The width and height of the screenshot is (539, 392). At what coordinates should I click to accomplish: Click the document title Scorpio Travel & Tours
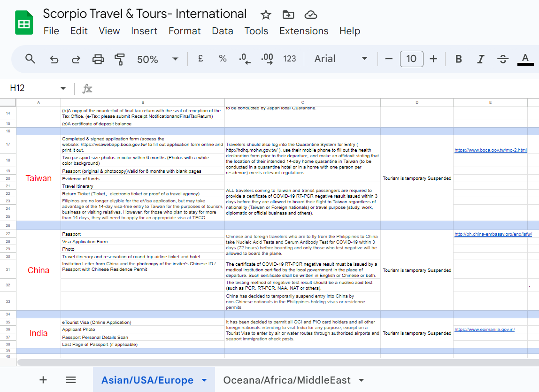click(145, 14)
